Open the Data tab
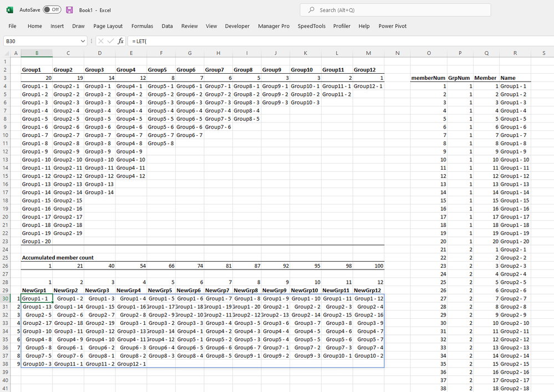Screen dimensions: 554x392 (x=167, y=26)
